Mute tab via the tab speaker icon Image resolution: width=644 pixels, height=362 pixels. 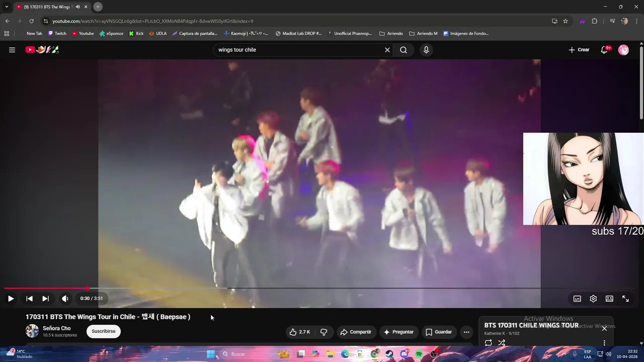pyautogui.click(x=77, y=7)
